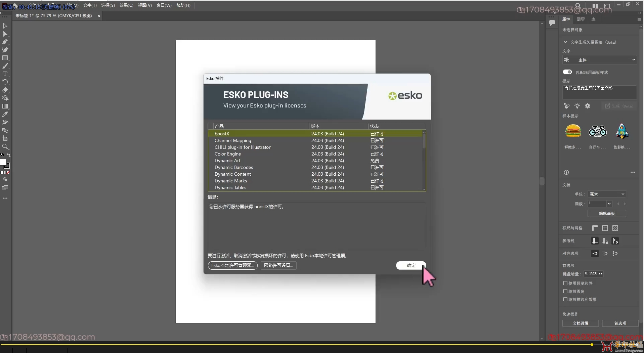Open the artboard number dropdown
Screen dimensions: 644x353
click(x=609, y=204)
